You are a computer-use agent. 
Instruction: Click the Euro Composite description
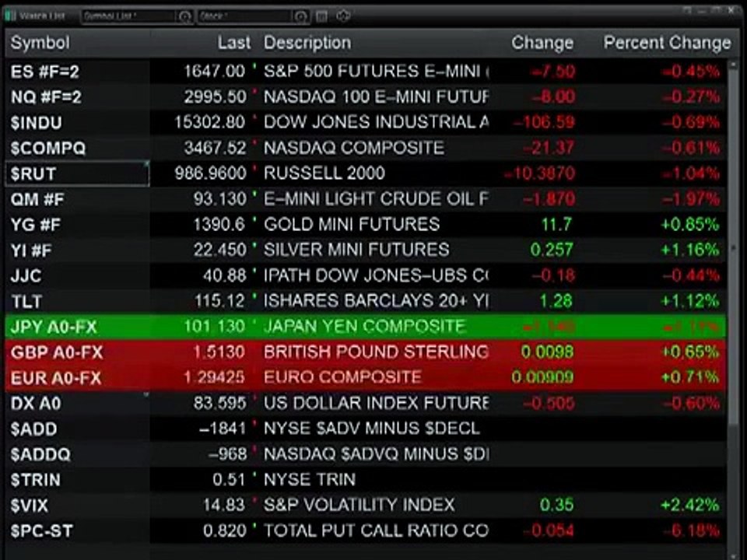[x=342, y=377]
